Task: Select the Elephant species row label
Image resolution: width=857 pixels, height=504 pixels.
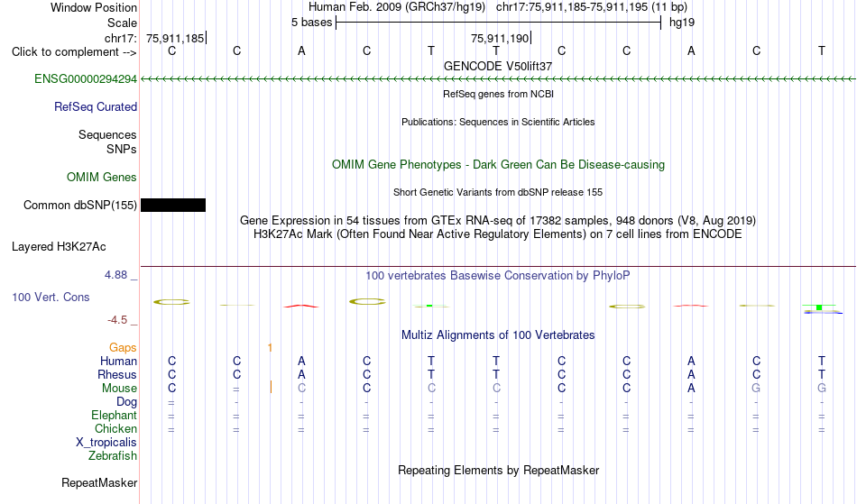Action: 114,416
